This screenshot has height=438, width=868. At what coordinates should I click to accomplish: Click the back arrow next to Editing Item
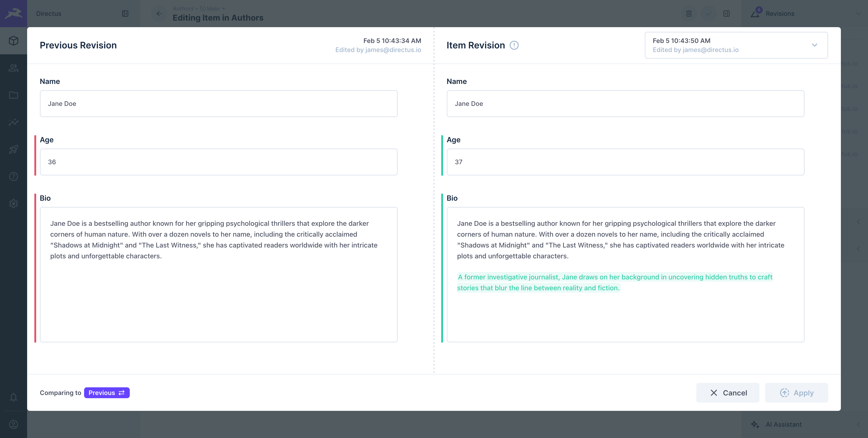[x=159, y=14]
